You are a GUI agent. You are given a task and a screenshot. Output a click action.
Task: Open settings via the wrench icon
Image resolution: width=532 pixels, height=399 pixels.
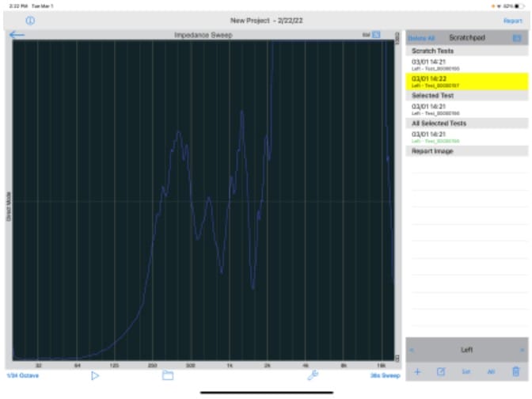pos(312,375)
